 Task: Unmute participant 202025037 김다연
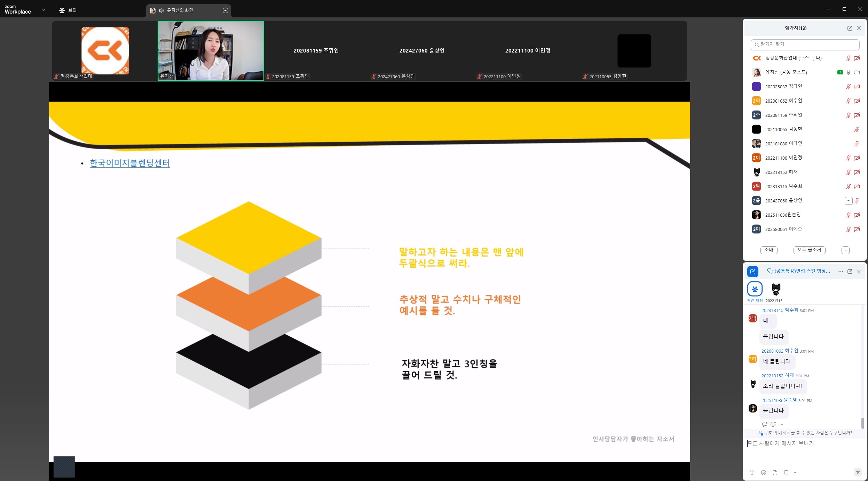pyautogui.click(x=848, y=87)
